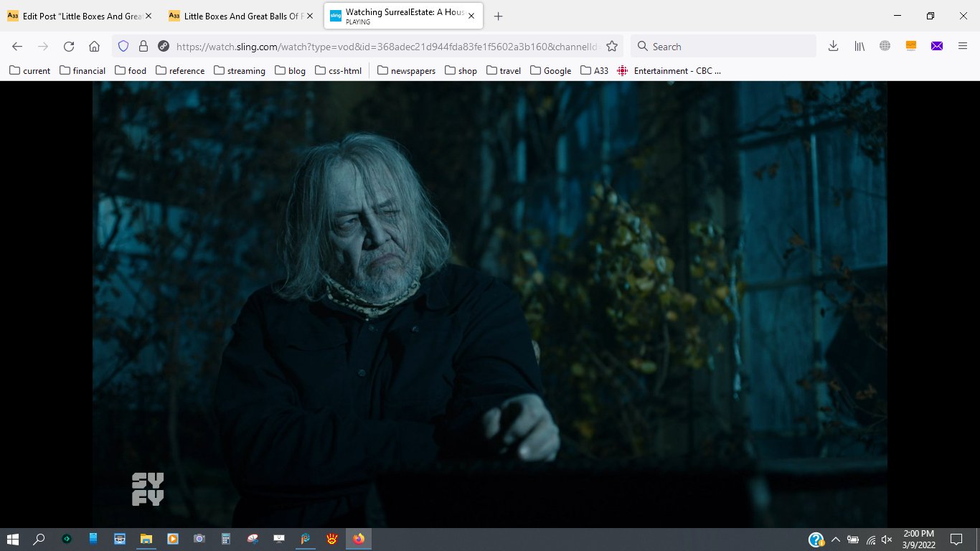The image size is (980, 551).
Task: Open the financial bookmarks folder
Action: click(83, 70)
